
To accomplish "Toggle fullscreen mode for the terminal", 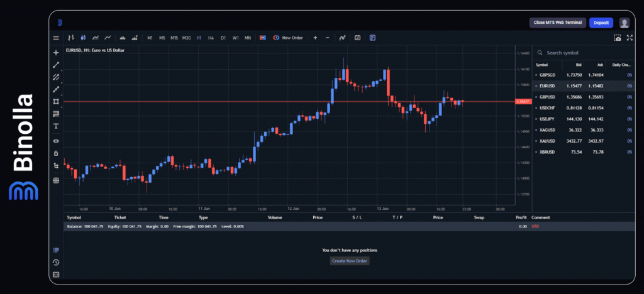I will point(628,38).
